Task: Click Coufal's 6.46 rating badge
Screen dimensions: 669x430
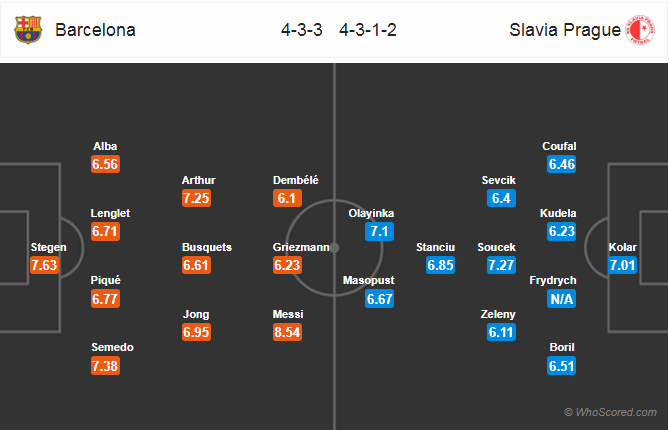Action: (561, 164)
